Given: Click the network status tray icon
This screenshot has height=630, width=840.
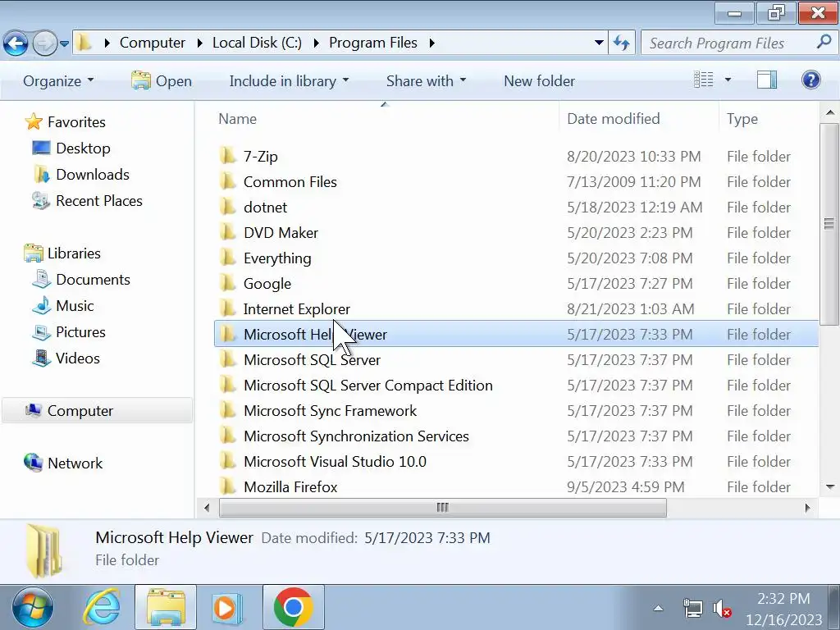Looking at the screenshot, I should pos(692,608).
